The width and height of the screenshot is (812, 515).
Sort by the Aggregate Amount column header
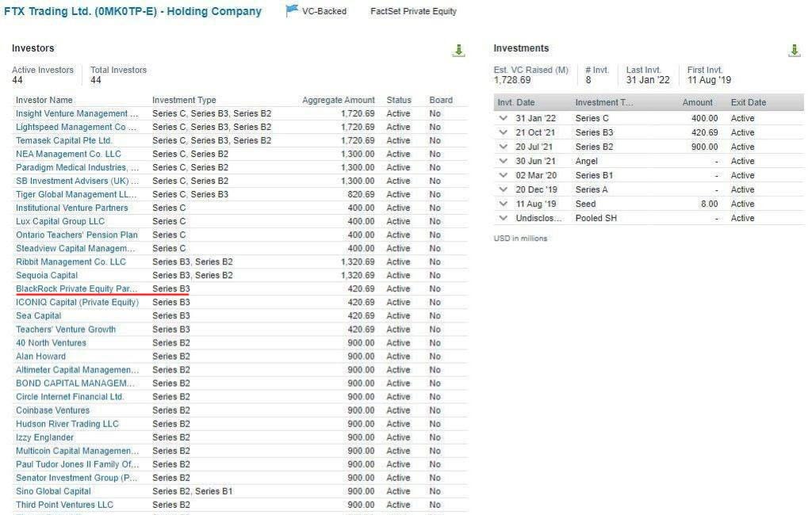[x=338, y=100]
